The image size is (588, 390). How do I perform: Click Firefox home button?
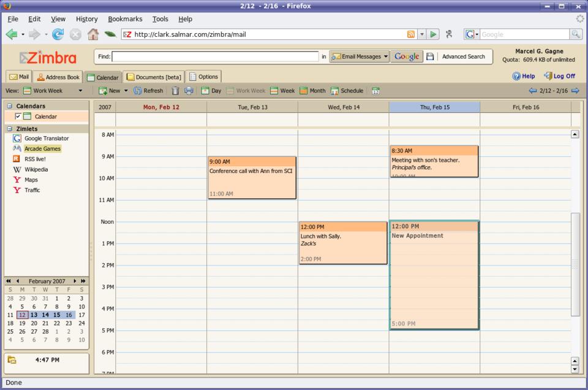click(93, 34)
